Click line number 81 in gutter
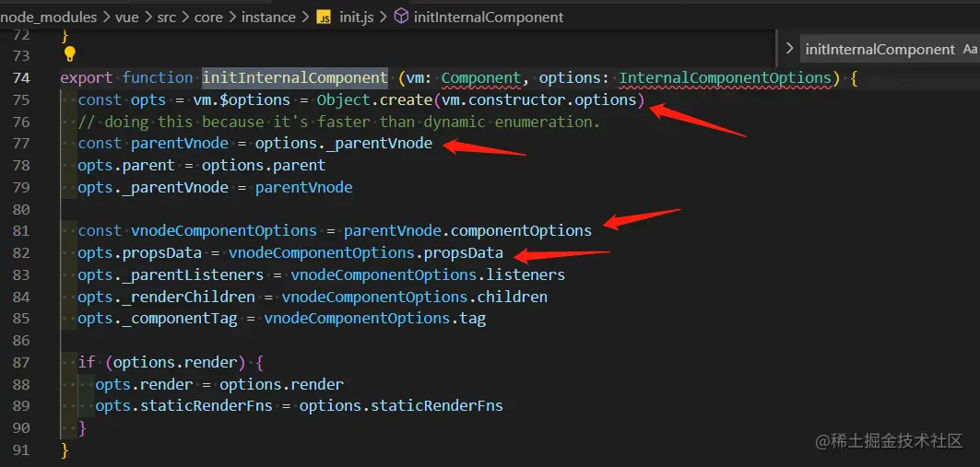This screenshot has height=467, width=980. click(x=20, y=231)
